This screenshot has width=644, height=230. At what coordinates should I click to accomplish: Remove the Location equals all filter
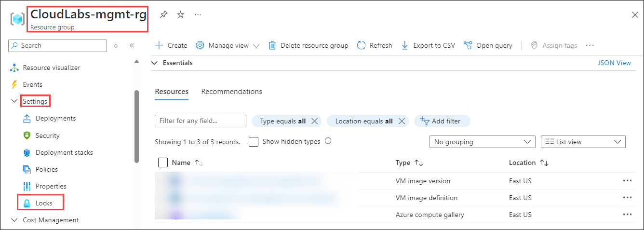point(402,121)
